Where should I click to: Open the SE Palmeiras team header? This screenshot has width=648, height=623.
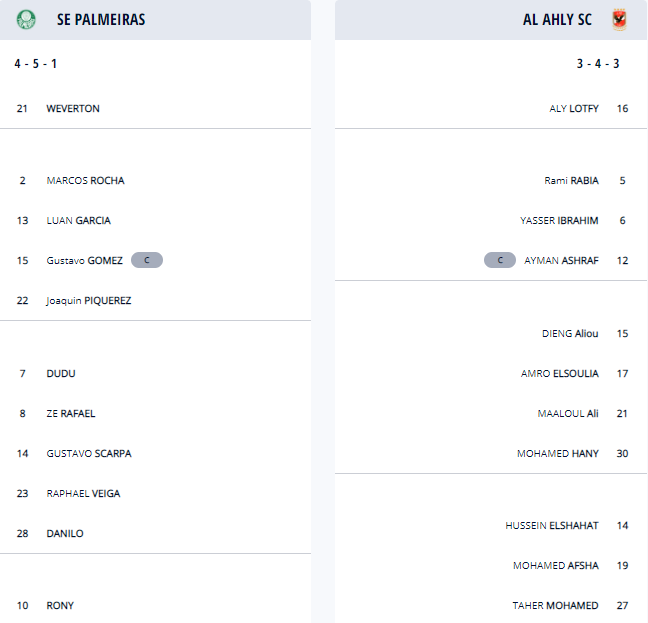tap(101, 19)
